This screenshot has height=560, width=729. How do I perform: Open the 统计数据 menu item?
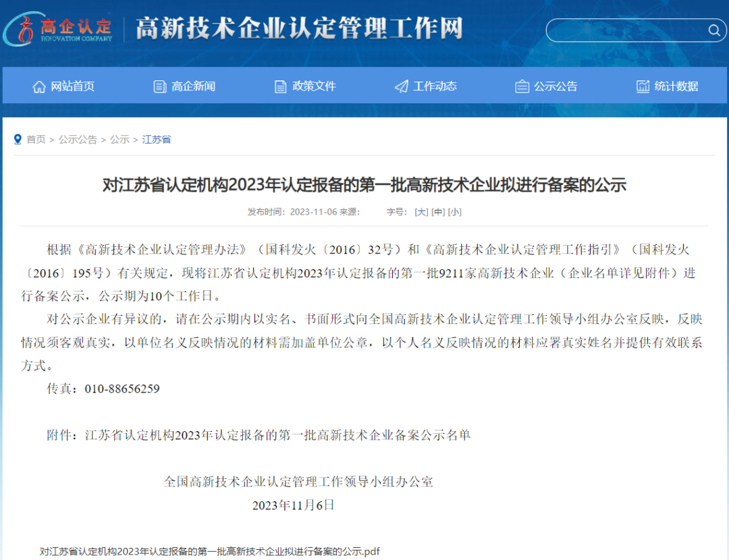(x=676, y=86)
